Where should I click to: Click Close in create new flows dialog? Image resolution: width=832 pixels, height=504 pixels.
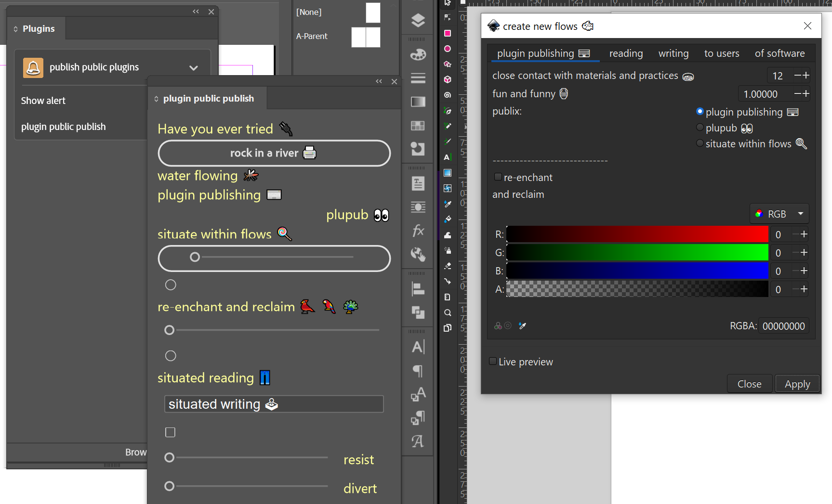[749, 384]
